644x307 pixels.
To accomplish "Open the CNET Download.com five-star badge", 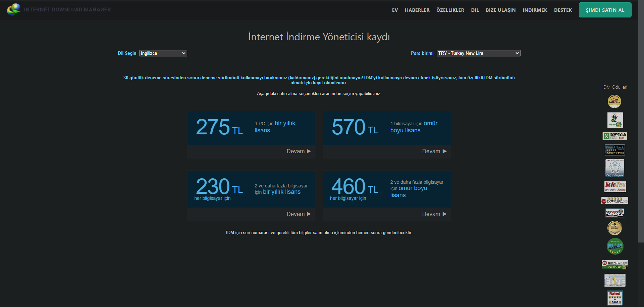I will 615,201.
